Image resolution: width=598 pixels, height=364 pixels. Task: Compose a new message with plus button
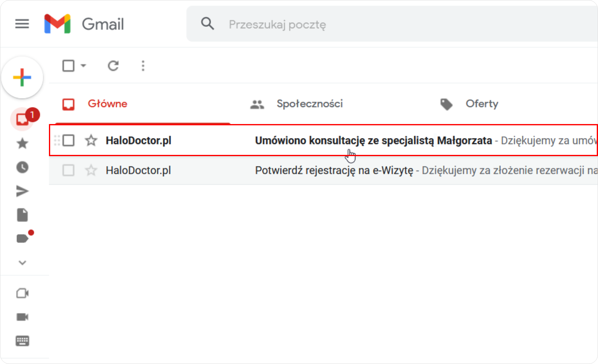(22, 77)
